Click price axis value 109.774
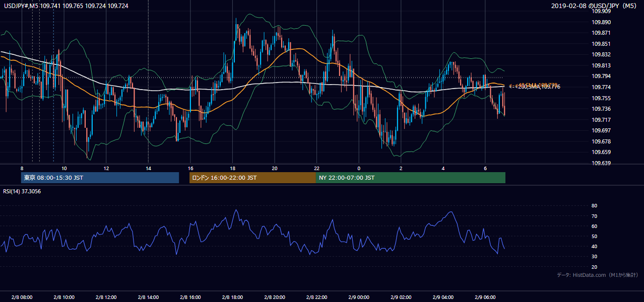This screenshot has height=302, width=644. tap(602, 87)
